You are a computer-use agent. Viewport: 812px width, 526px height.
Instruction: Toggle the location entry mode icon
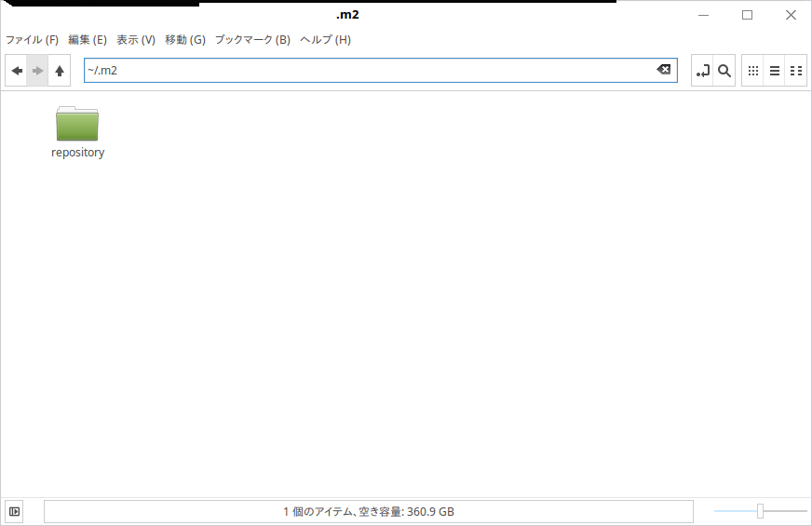703,71
